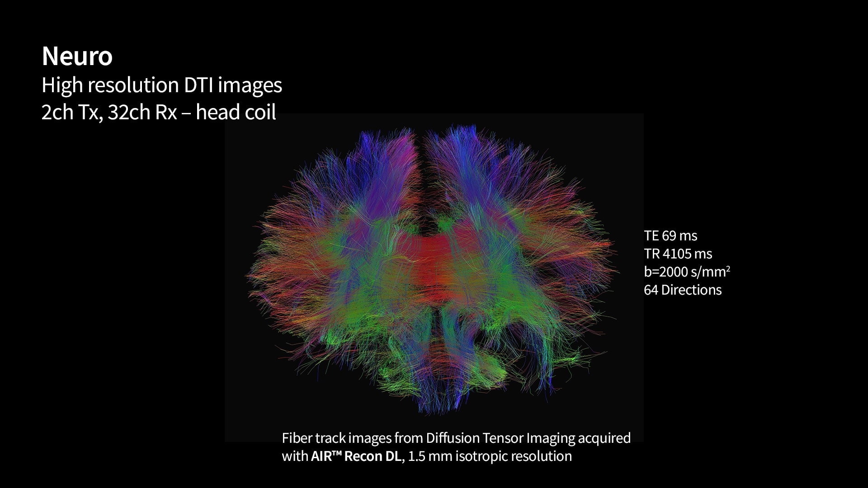Select the TR 4105 ms parameter

(x=678, y=254)
